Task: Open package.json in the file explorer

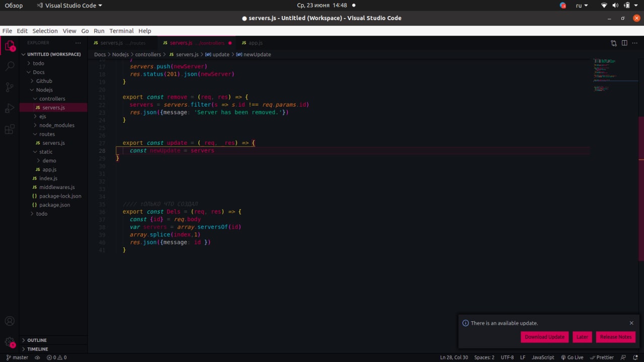Action: click(54, 205)
